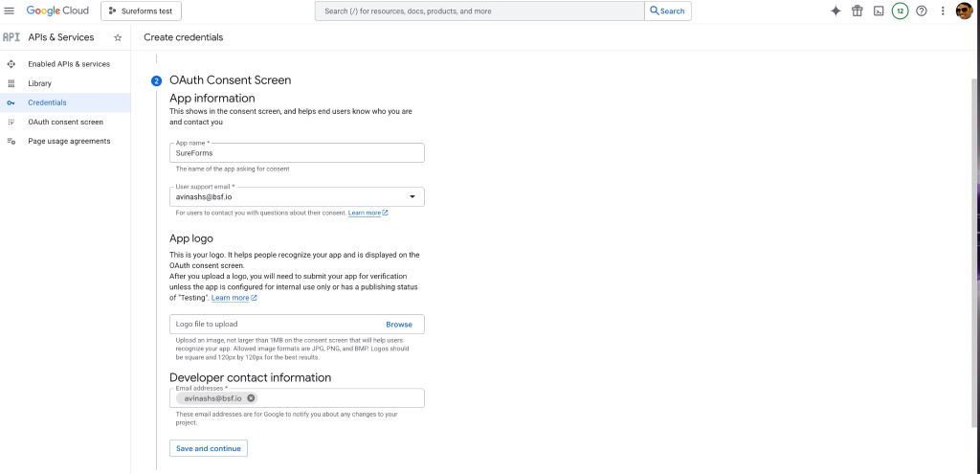Remove the avinashs@bsf.io email chip

251,398
